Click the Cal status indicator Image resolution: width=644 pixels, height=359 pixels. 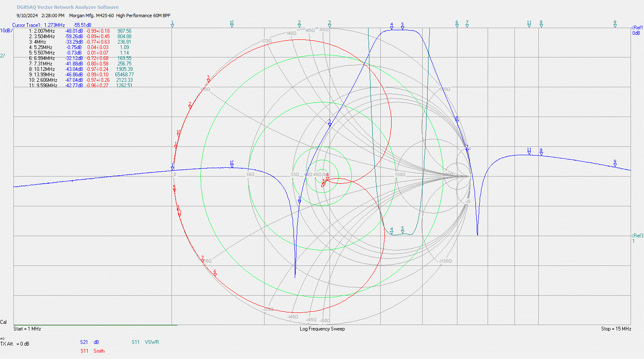[x=3, y=322]
